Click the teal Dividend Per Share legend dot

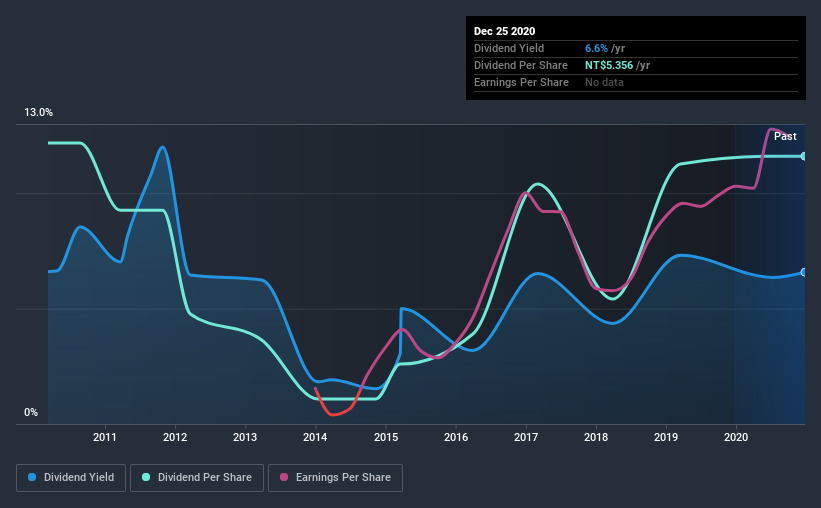pyautogui.click(x=146, y=477)
